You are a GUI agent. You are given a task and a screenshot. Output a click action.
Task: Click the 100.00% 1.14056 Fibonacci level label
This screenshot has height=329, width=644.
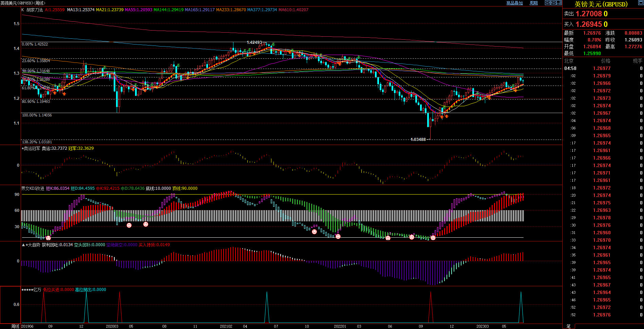tap(37, 115)
